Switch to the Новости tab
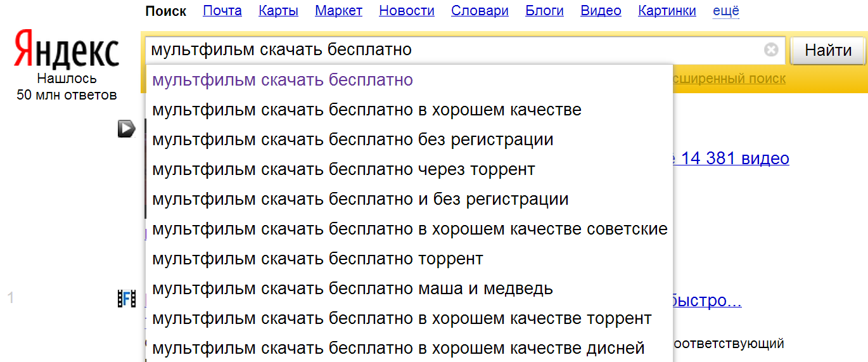This screenshot has height=362, width=868. pyautogui.click(x=406, y=11)
